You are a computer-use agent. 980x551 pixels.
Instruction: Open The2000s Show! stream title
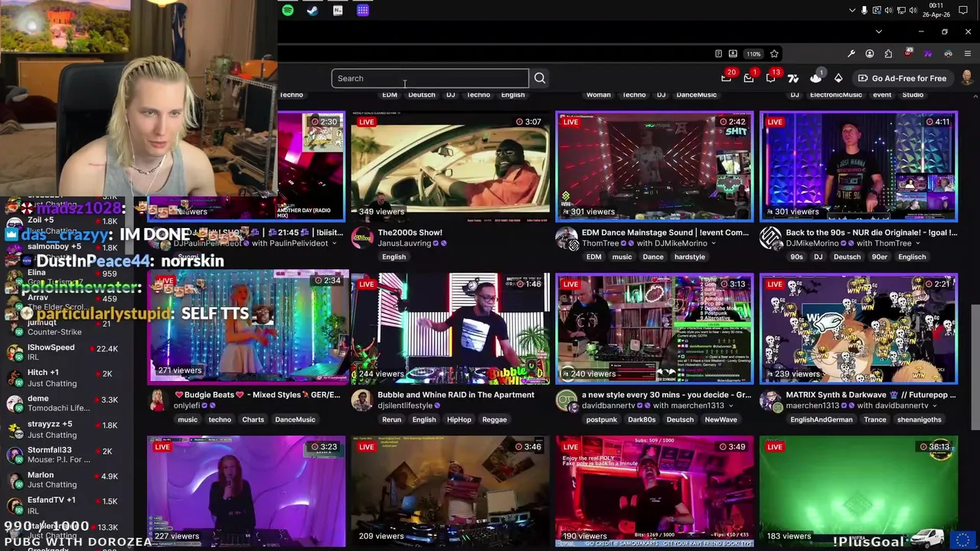pos(410,233)
